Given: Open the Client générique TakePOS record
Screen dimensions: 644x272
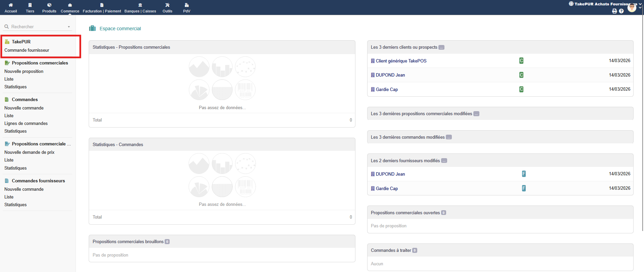Looking at the screenshot, I should [x=401, y=61].
